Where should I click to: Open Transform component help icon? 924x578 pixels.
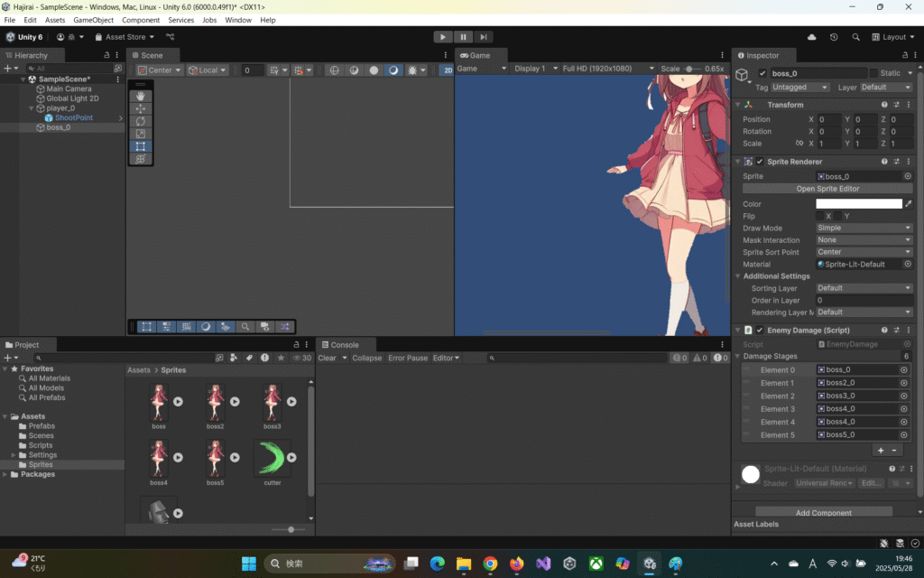tap(884, 105)
